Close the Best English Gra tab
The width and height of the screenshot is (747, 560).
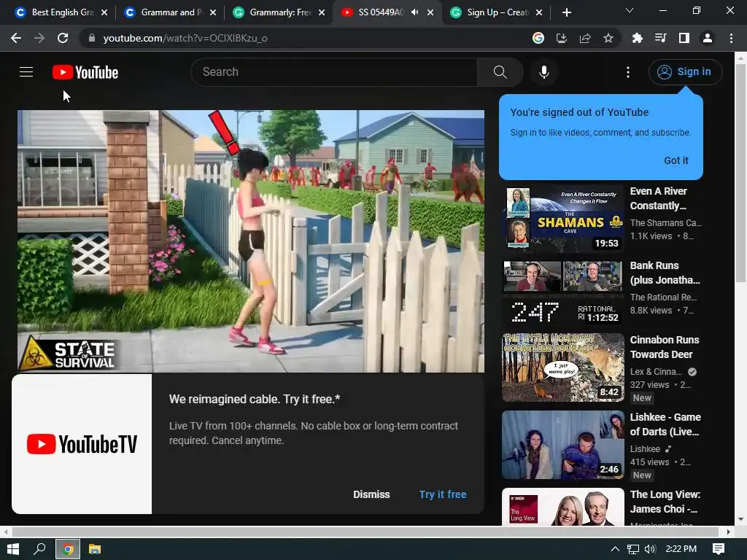coord(104,12)
